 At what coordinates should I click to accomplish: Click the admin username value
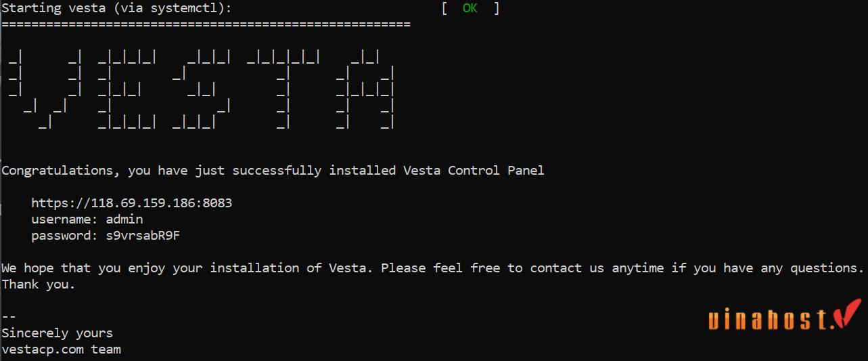coord(124,219)
